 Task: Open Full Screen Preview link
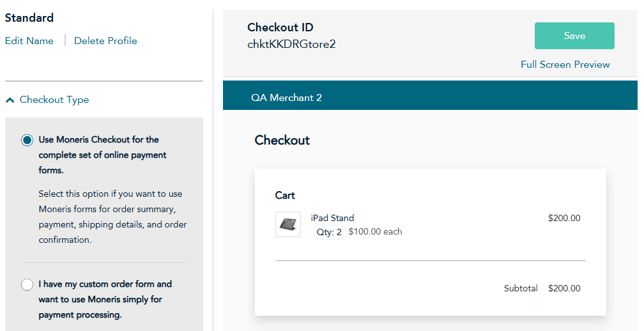(x=565, y=65)
